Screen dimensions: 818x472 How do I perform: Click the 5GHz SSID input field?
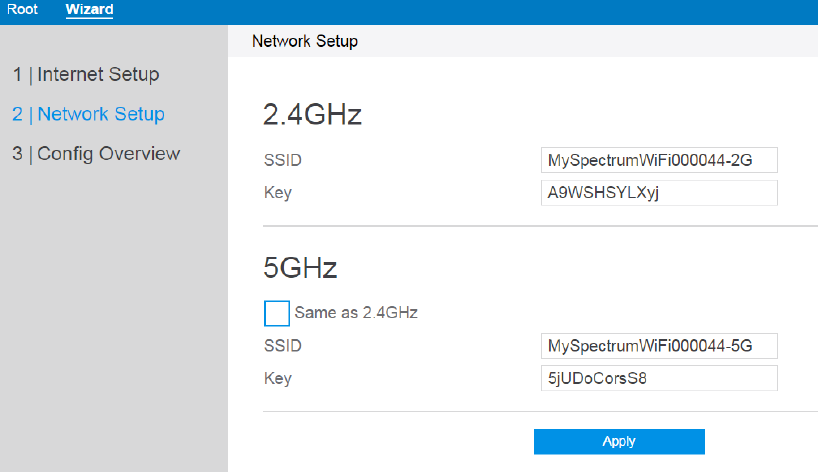(658, 346)
